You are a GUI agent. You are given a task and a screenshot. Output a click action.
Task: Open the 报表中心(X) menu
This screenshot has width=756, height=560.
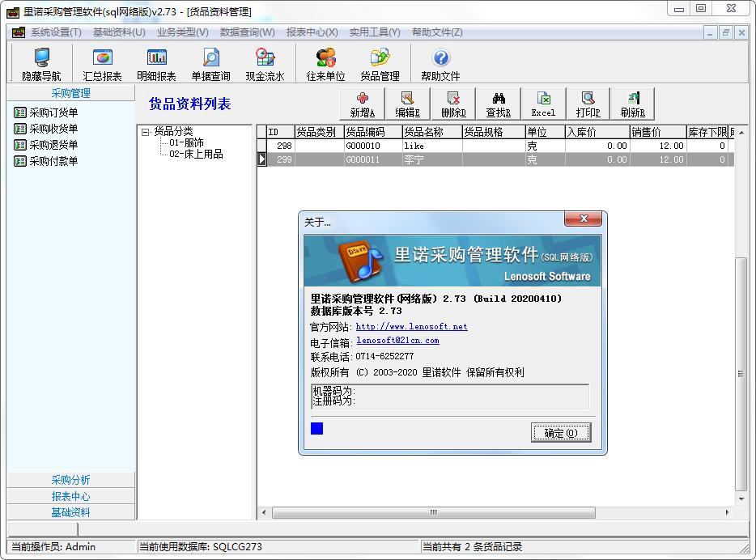[x=312, y=32]
